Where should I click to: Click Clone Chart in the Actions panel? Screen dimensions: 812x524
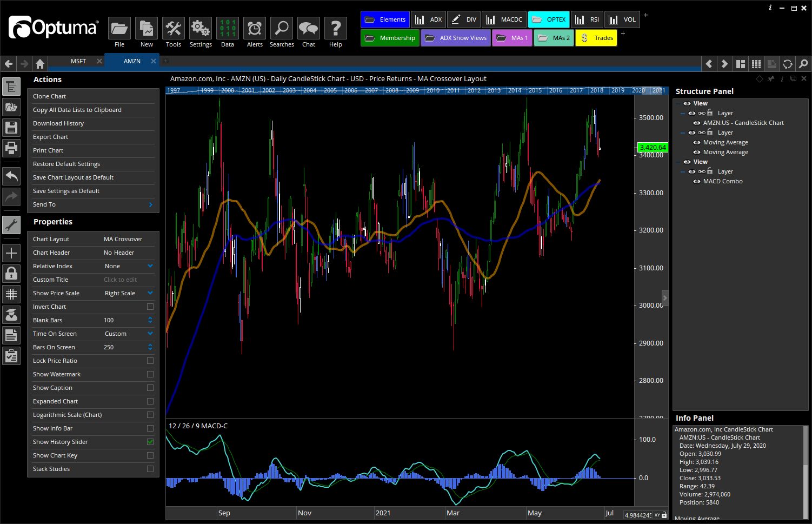point(49,96)
